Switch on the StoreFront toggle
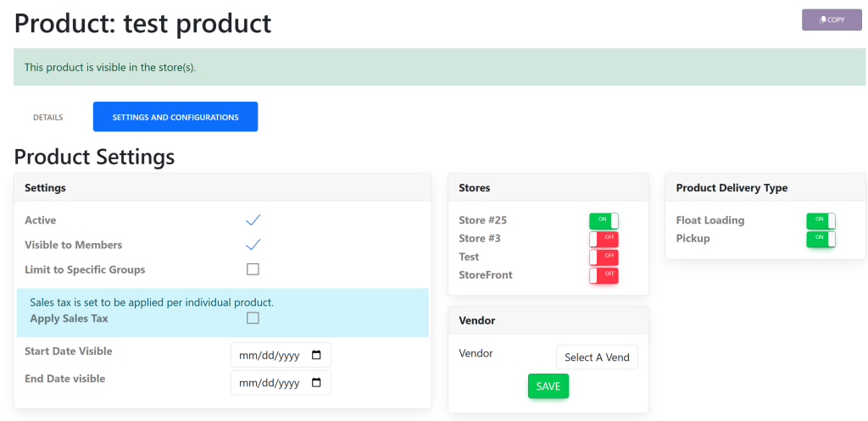Viewport: 868px width, 421px height. coord(604,275)
